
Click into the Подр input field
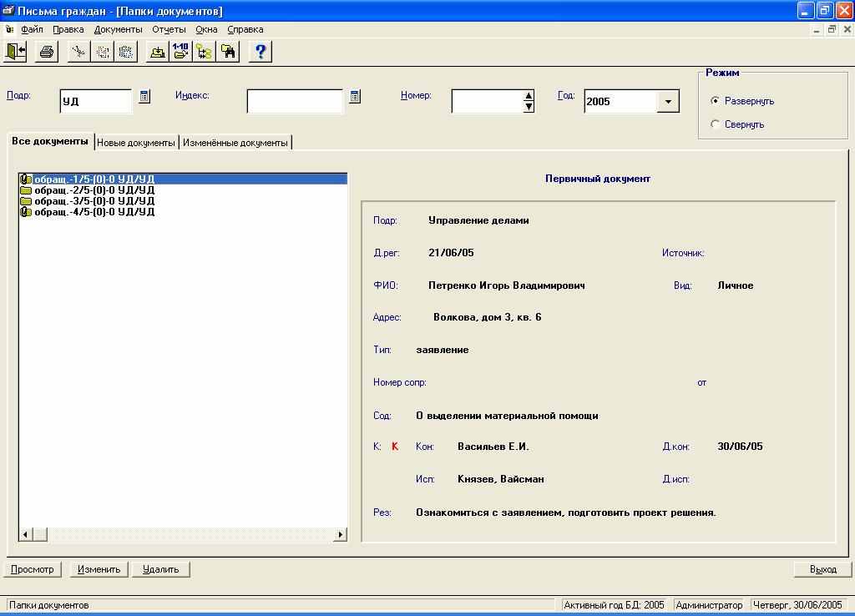click(x=95, y=101)
